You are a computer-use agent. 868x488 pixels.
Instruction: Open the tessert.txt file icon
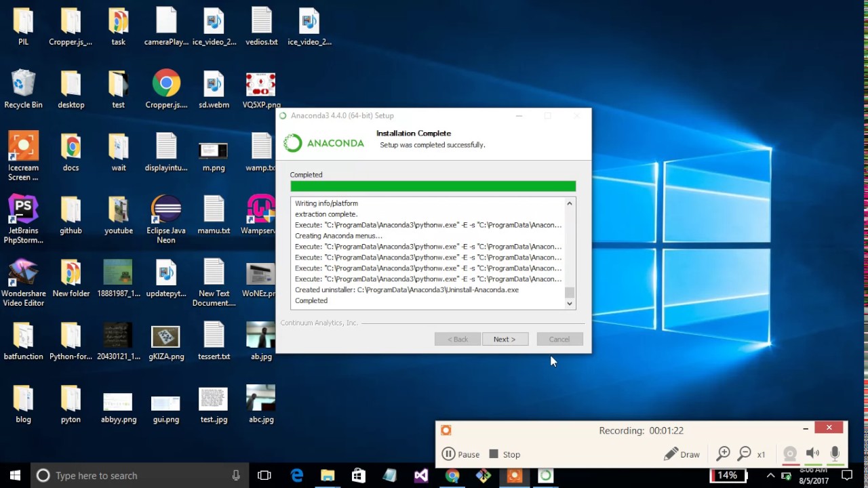pyautogui.click(x=214, y=342)
